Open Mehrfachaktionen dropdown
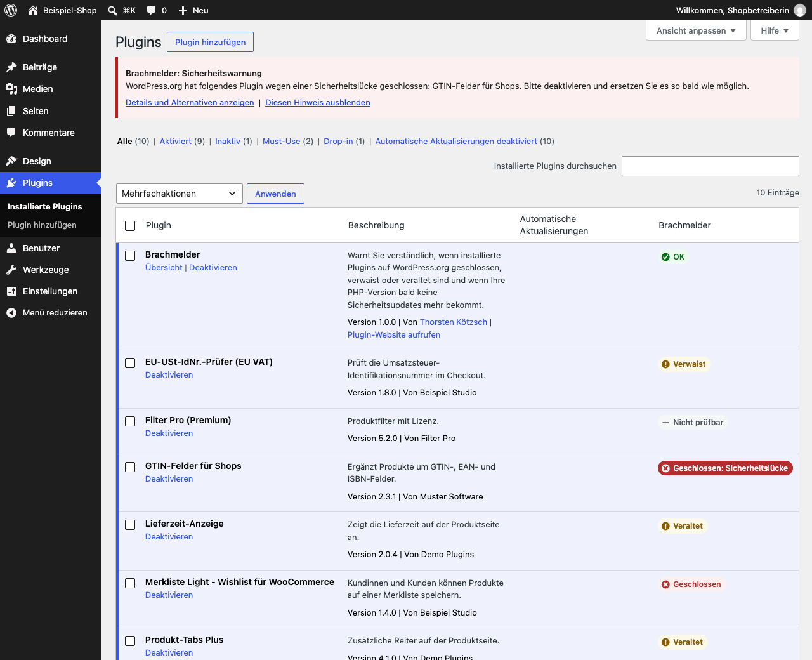The width and height of the screenshot is (812, 660). tap(180, 194)
